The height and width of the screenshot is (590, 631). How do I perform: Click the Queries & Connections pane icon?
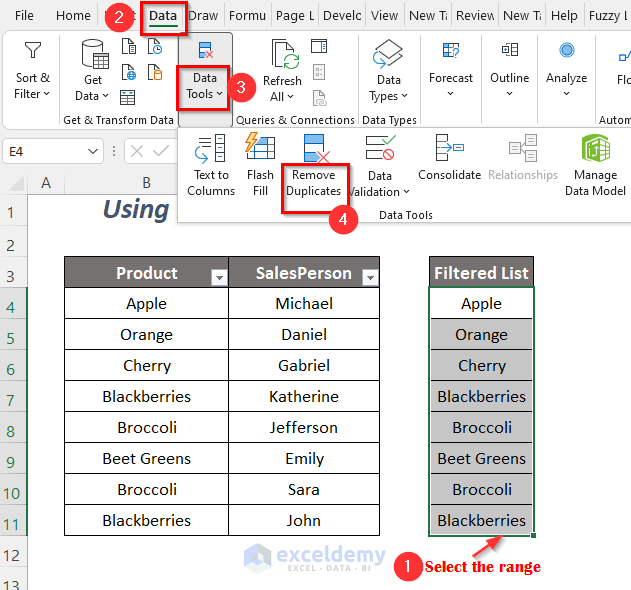(x=319, y=46)
